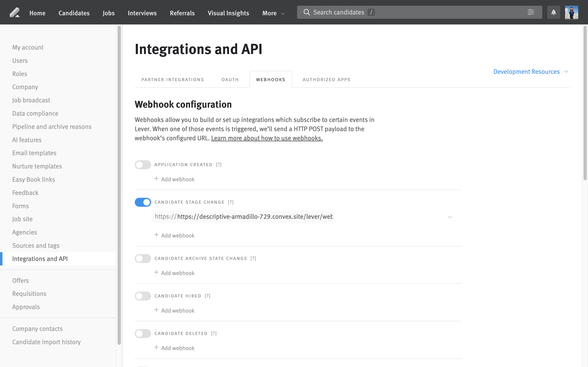Focus the Search candidates field
Viewport: 588px width, 367px height.
coord(413,12)
